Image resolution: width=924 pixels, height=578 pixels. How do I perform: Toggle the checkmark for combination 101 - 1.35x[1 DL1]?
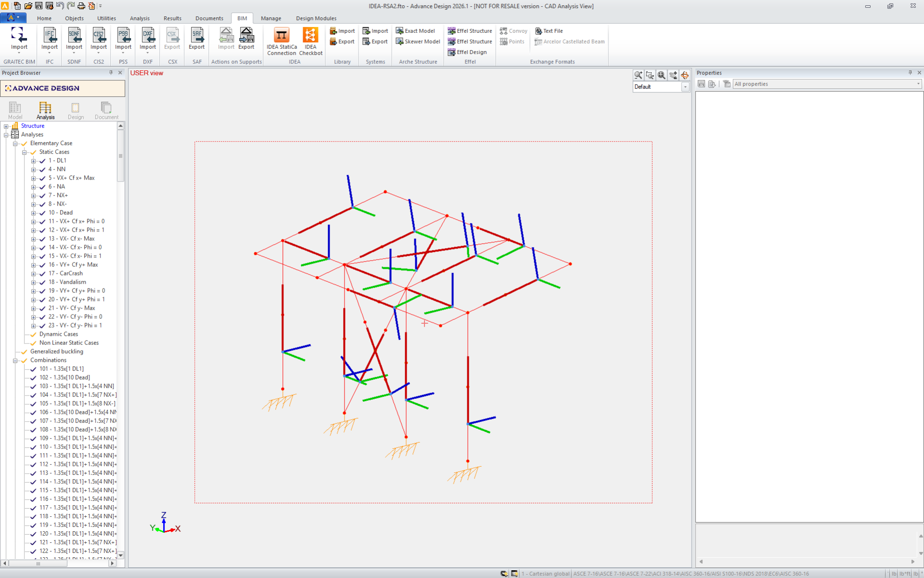tap(33, 369)
